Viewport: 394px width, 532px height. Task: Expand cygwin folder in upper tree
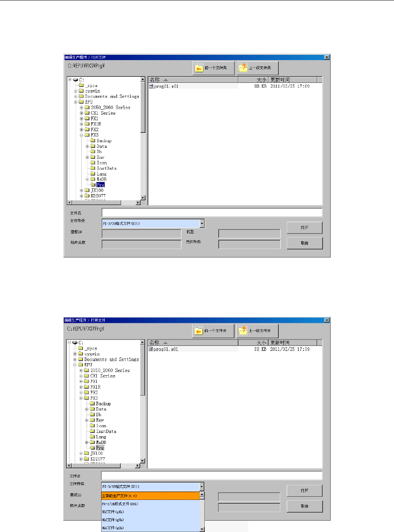point(76,91)
